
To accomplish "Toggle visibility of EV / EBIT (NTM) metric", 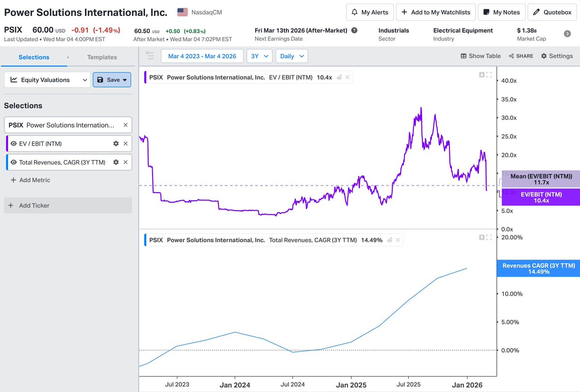I will click(14, 144).
